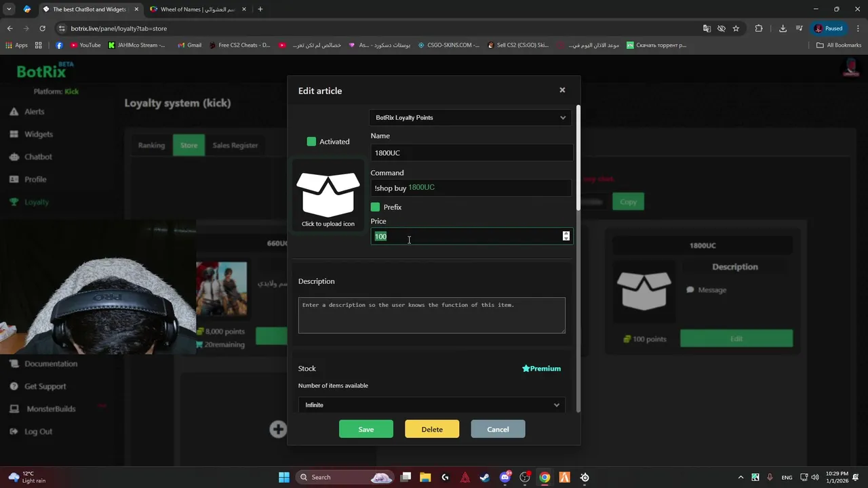
Task: Switch to the Store tab
Action: [189, 145]
